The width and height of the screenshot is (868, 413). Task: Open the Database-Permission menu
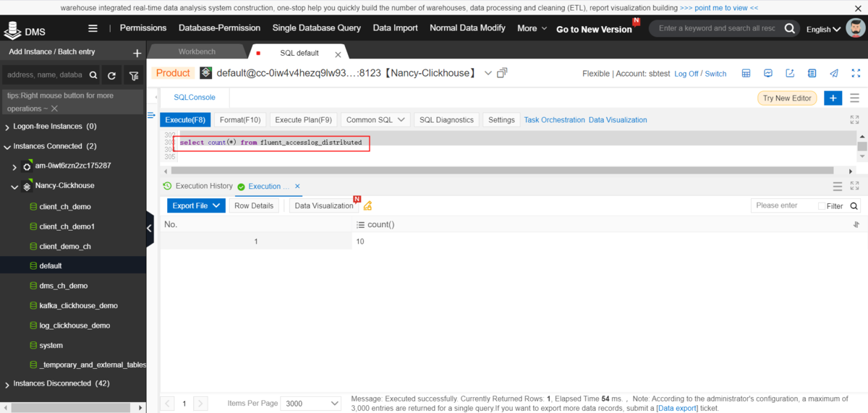tap(219, 28)
